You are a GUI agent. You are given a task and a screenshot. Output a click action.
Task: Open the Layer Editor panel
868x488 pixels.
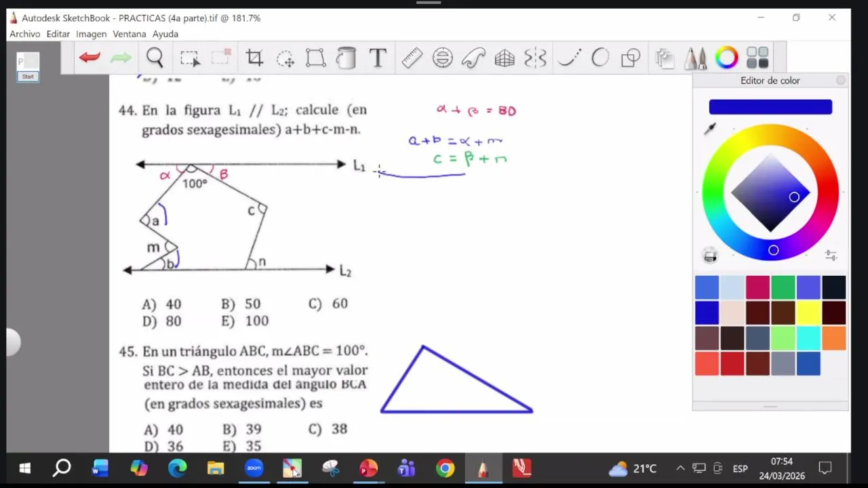pyautogui.click(x=665, y=58)
